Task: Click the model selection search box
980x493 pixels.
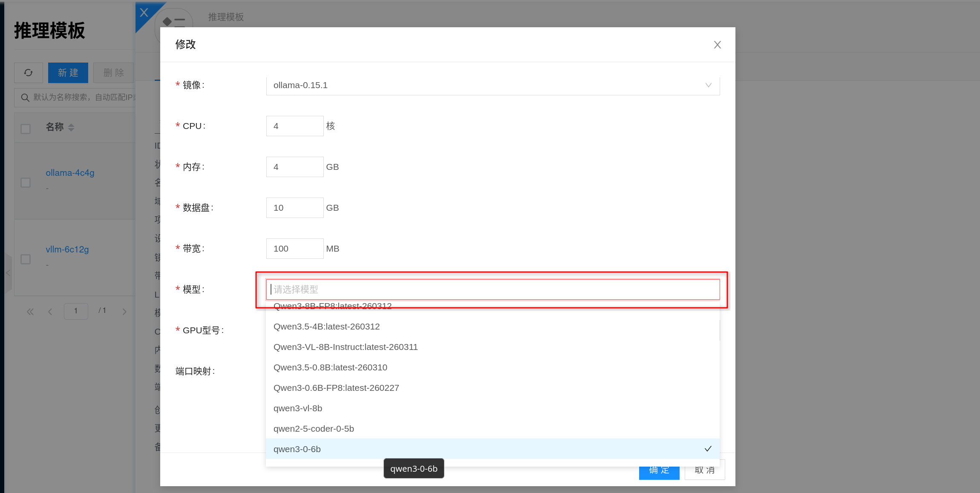Action: tap(493, 289)
